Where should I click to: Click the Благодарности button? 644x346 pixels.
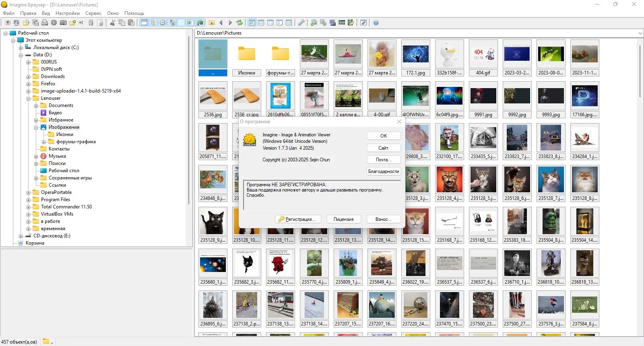pos(384,171)
